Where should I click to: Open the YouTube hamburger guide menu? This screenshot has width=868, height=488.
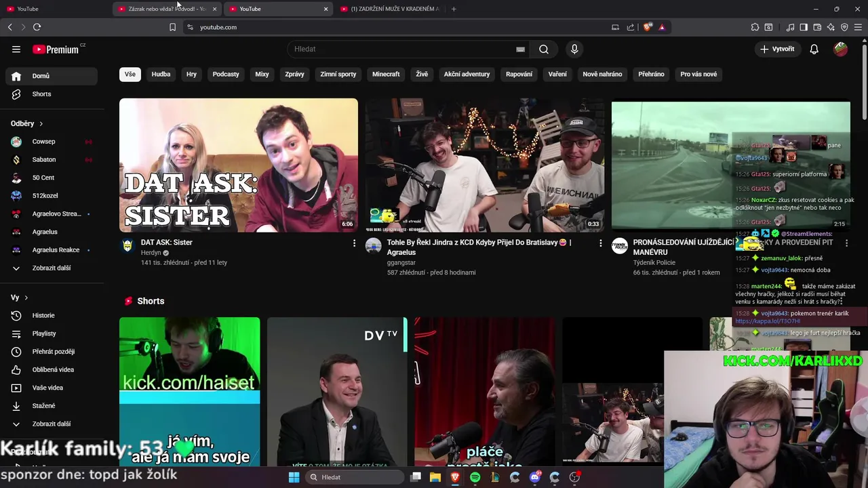16,49
